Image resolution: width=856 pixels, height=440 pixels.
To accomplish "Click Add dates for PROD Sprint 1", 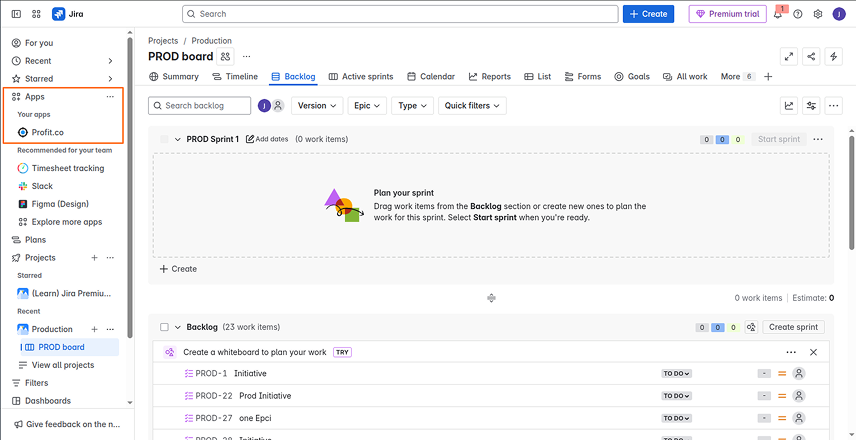I will (x=267, y=139).
